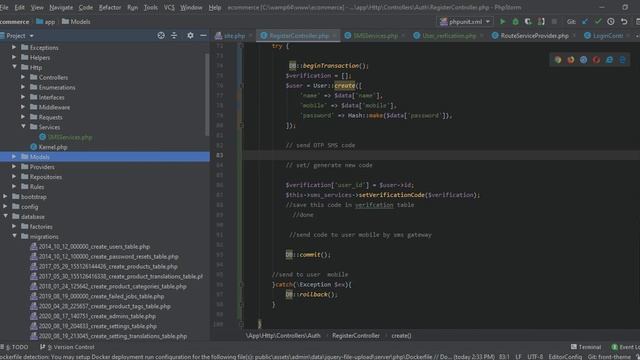Click the Models breadcrumb in navigation bar
Image resolution: width=640 pixels, height=360 pixels.
[76, 22]
